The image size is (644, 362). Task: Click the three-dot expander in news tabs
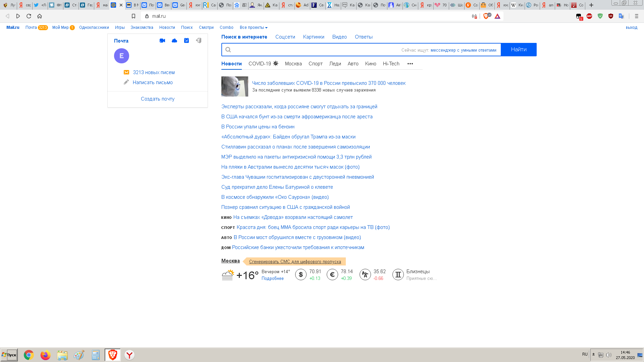[x=410, y=64]
